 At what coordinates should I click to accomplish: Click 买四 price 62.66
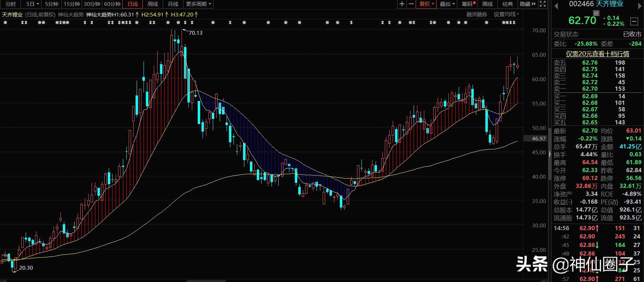(590, 116)
